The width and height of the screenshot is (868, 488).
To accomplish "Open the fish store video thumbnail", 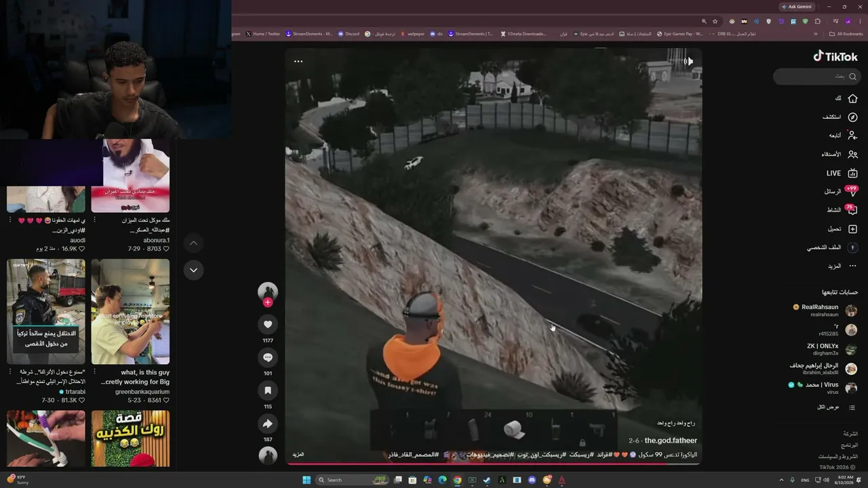I will tap(130, 312).
